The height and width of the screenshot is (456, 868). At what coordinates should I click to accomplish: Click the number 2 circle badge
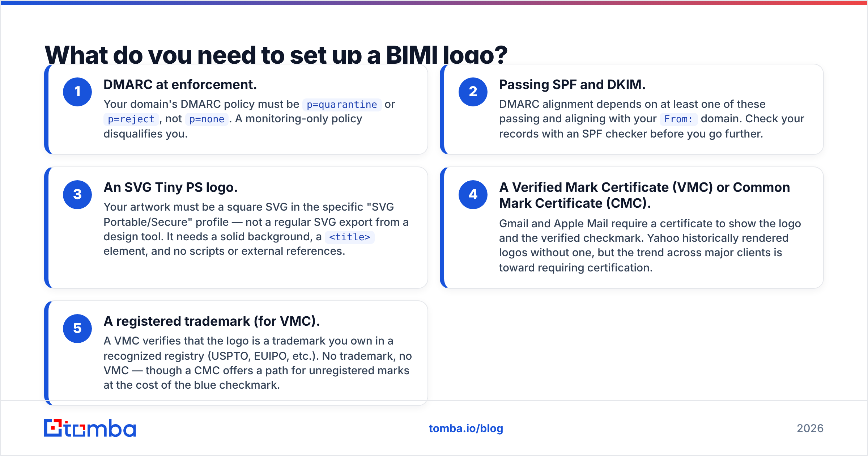473,92
